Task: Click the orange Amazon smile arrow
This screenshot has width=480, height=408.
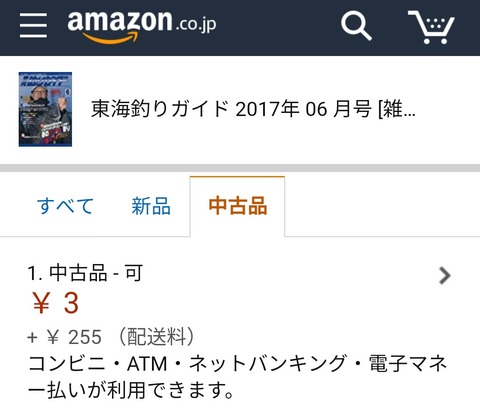Action: click(110, 38)
